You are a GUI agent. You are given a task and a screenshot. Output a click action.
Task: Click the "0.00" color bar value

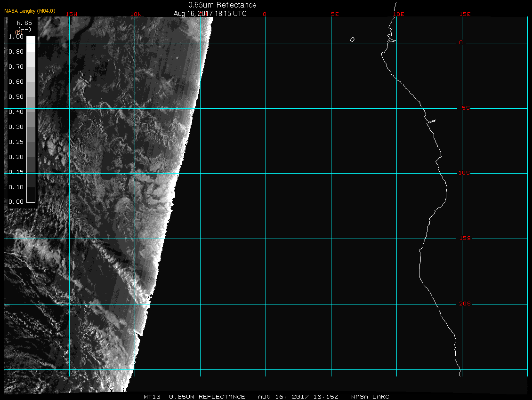tap(16, 202)
